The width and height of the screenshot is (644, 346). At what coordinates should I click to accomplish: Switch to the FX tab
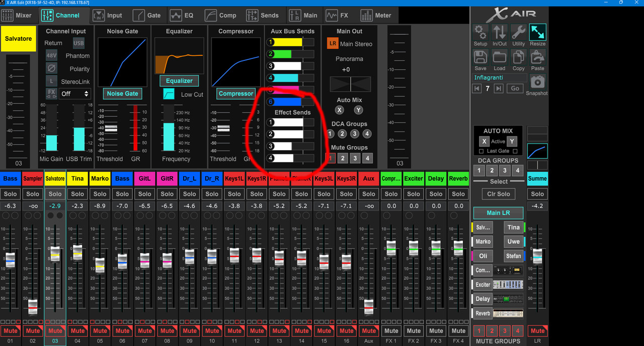click(x=338, y=15)
